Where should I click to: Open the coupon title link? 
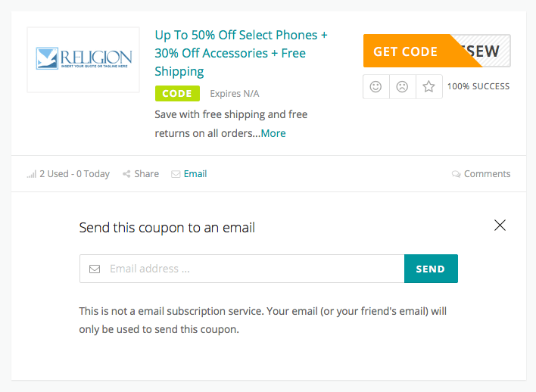point(241,53)
